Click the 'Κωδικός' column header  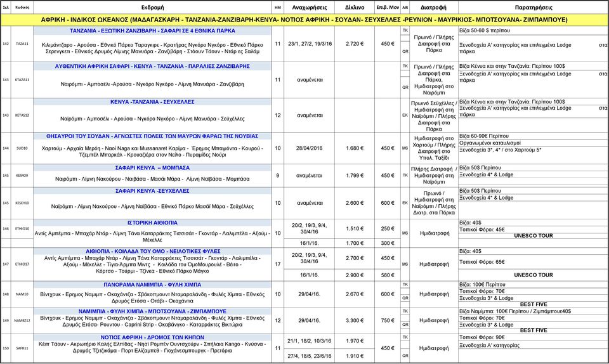(22, 8)
